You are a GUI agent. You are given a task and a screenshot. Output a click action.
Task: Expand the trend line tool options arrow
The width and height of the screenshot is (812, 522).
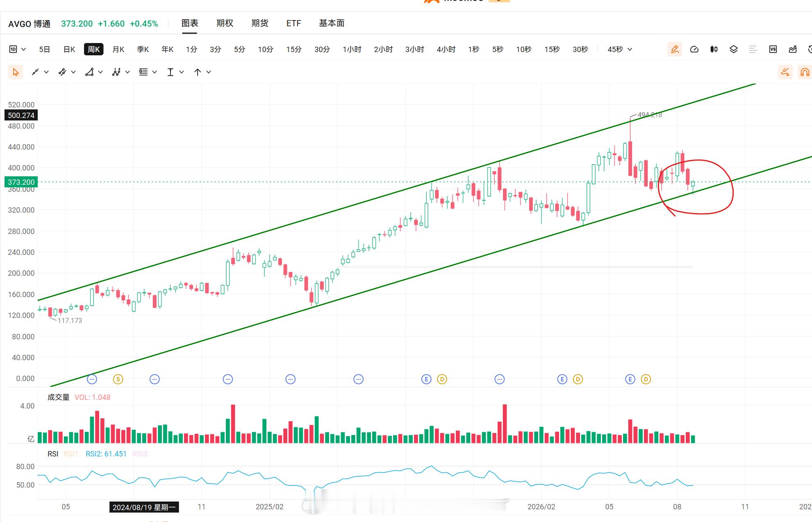(x=46, y=72)
